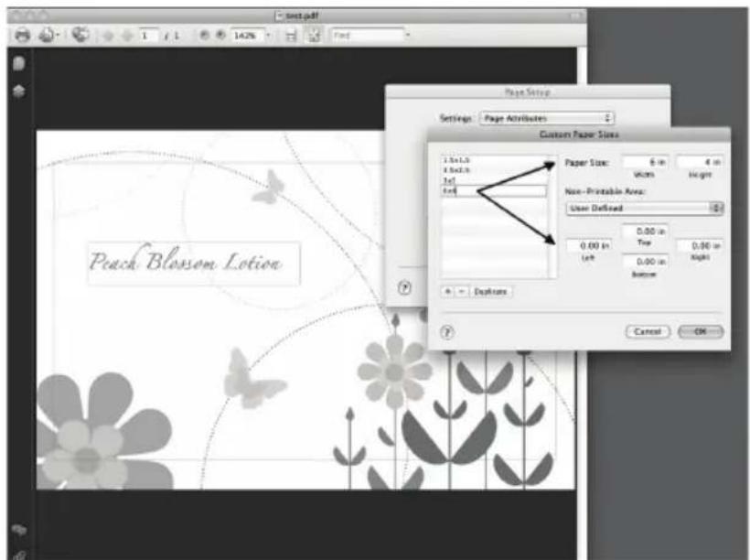This screenshot has width=750, height=560.
Task: Open the Layers panel in sidebar
Action: coord(18,91)
